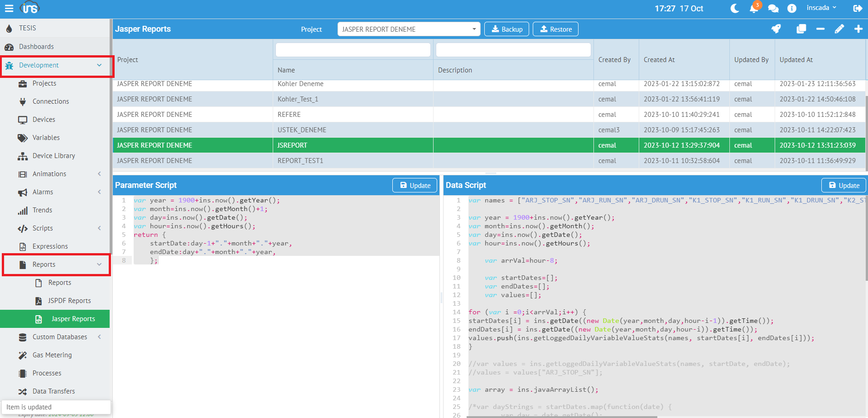Click the Backup button

[507, 29]
